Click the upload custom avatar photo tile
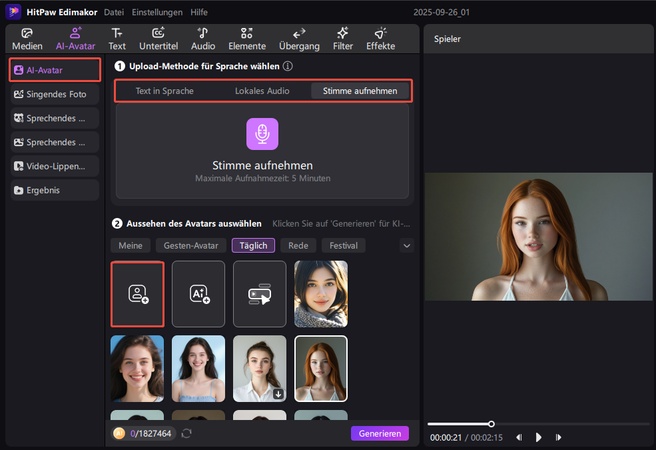This screenshot has width=656, height=450. coord(137,294)
